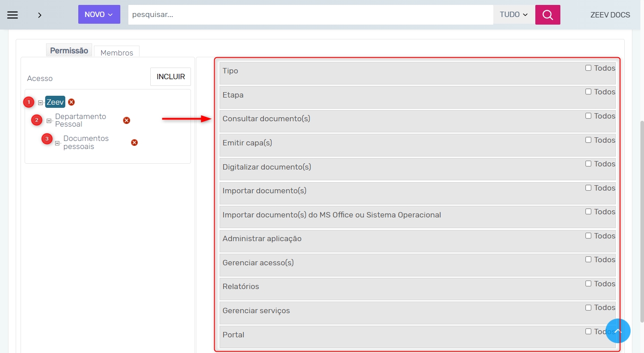Select Todos checkbox in Relatórios row
This screenshot has height=353, width=644.
click(x=588, y=284)
